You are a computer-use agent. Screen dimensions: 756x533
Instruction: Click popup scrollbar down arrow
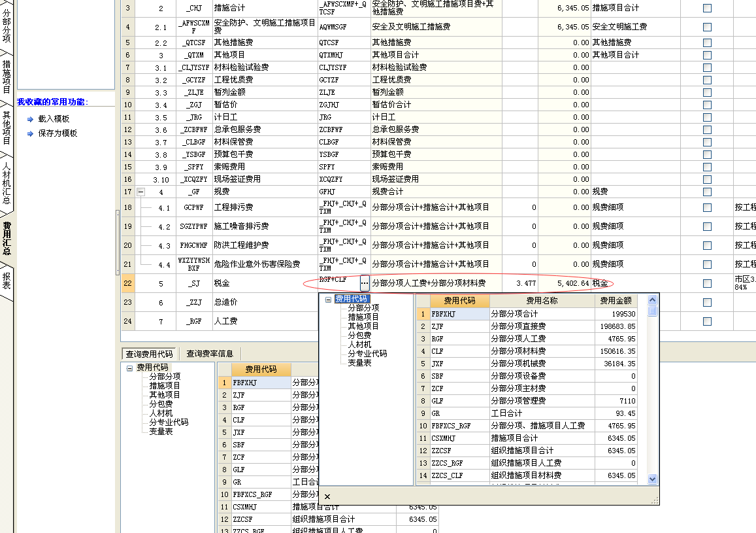[652, 479]
